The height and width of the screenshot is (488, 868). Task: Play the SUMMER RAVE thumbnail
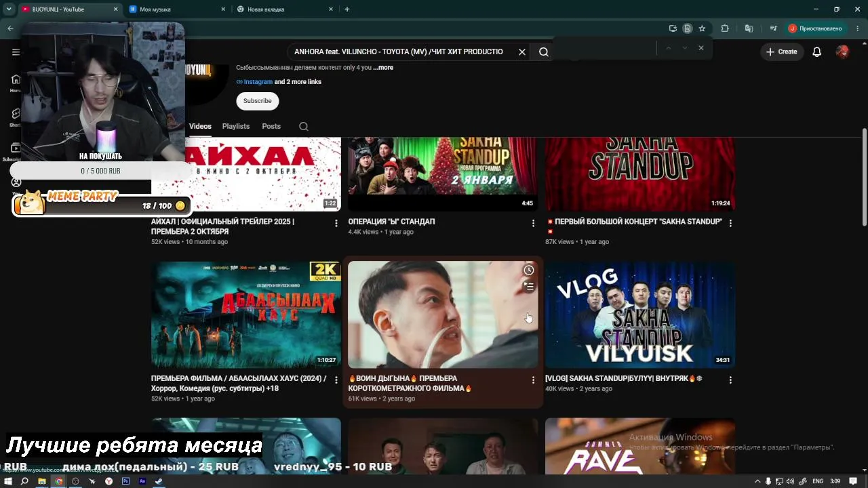pos(640,447)
